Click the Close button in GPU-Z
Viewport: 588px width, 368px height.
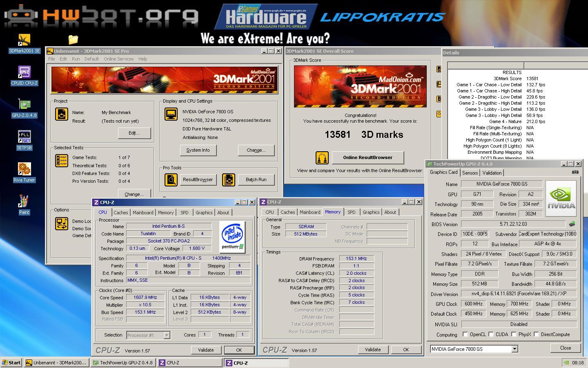click(566, 348)
